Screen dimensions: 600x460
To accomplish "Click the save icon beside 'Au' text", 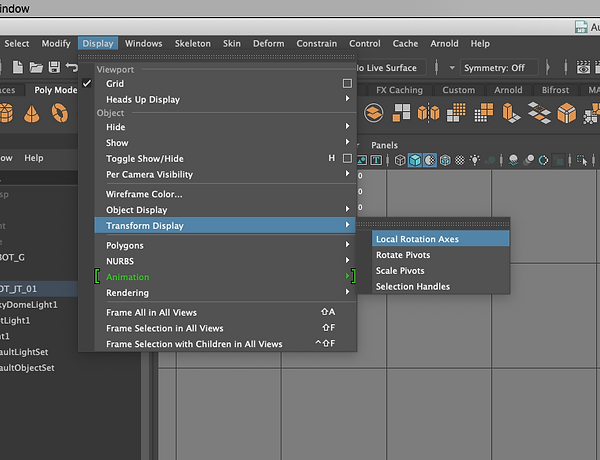I will [x=581, y=27].
